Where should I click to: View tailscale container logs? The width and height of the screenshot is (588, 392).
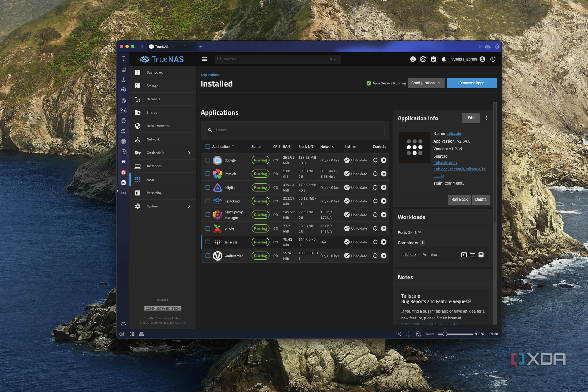tap(481, 255)
